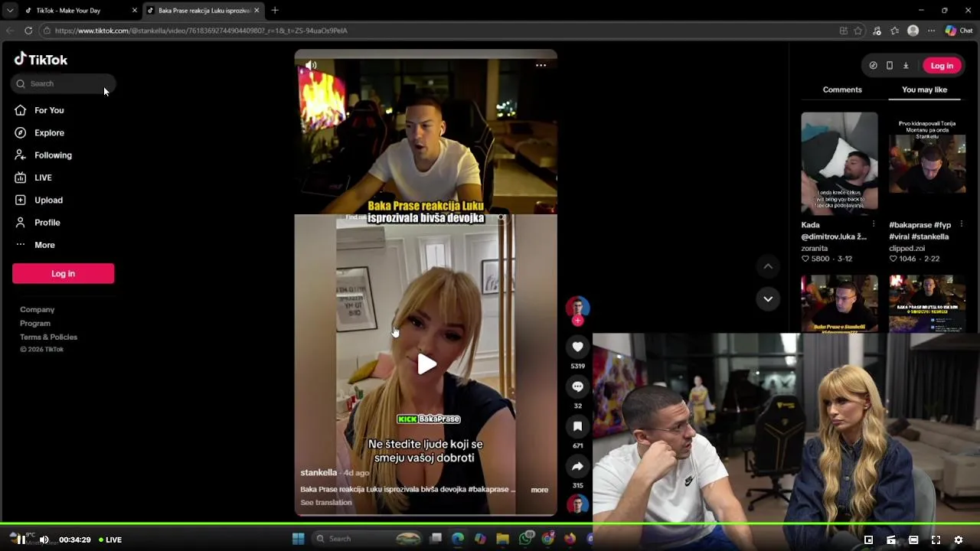Go to next video arrow
This screenshot has width=980, height=551.
tap(768, 298)
